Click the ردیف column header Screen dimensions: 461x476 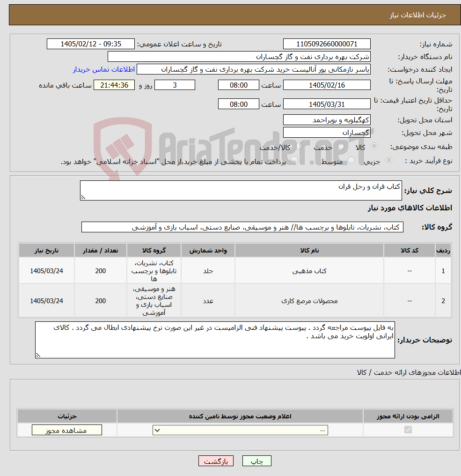click(x=443, y=251)
